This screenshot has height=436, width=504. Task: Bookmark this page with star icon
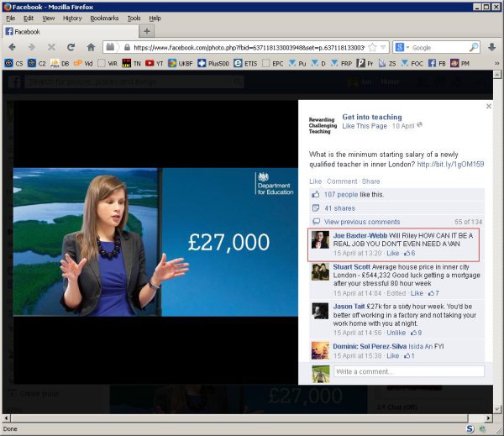coord(371,48)
